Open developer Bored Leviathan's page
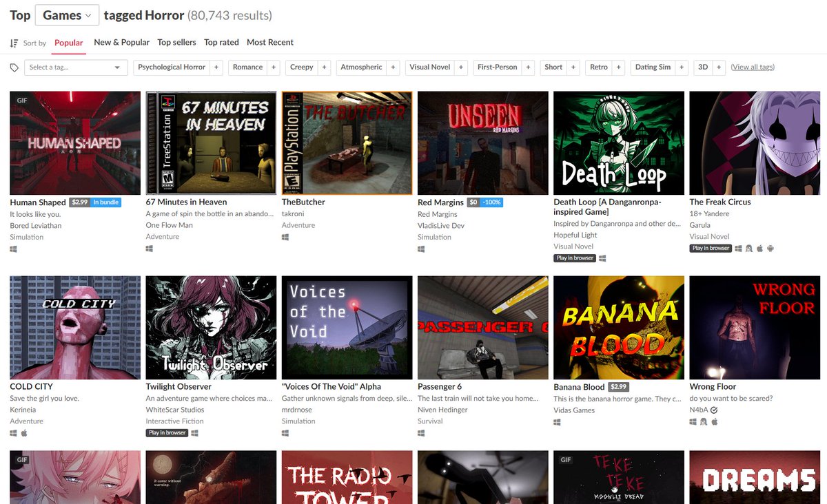 click(36, 226)
